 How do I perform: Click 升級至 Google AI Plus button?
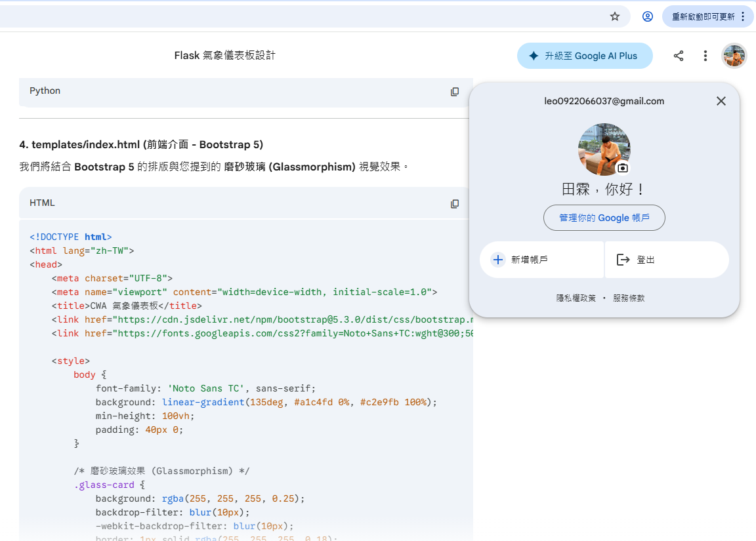pos(585,56)
